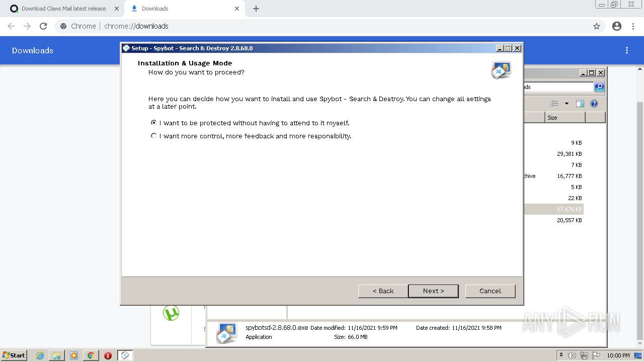Open Windows Media Player from taskbar
This screenshot has width=644, height=362.
pyautogui.click(x=74, y=355)
